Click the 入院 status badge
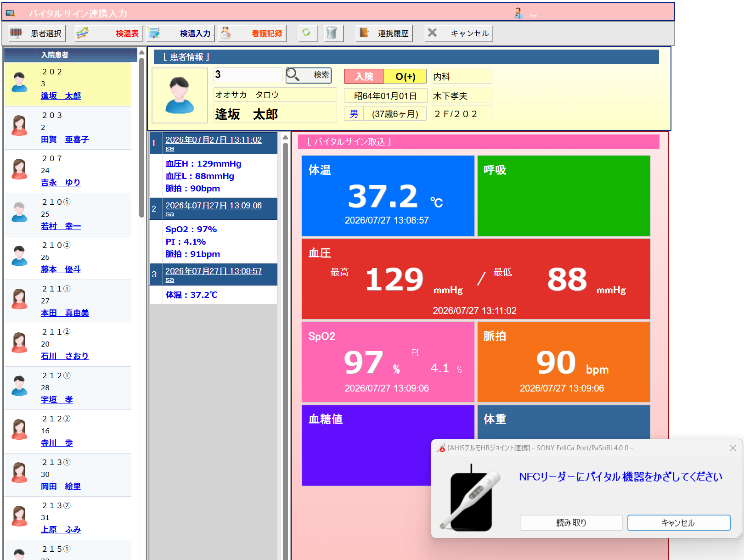 click(364, 76)
